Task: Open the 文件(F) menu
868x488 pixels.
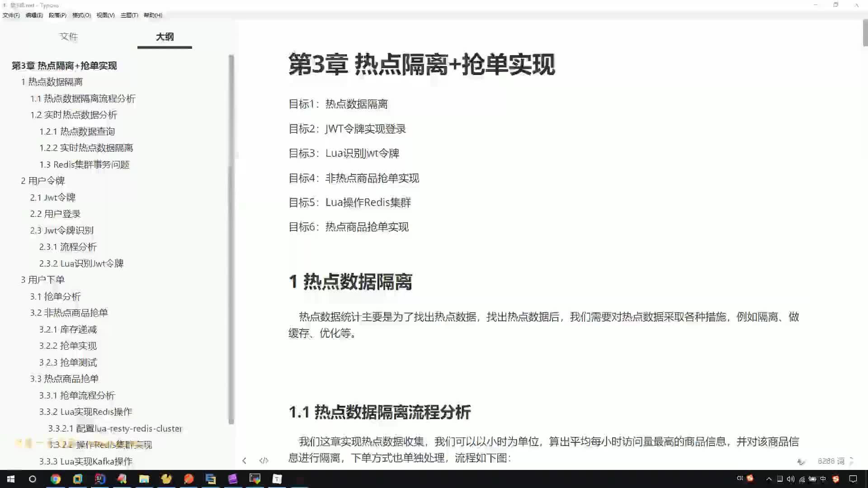Action: [x=11, y=15]
